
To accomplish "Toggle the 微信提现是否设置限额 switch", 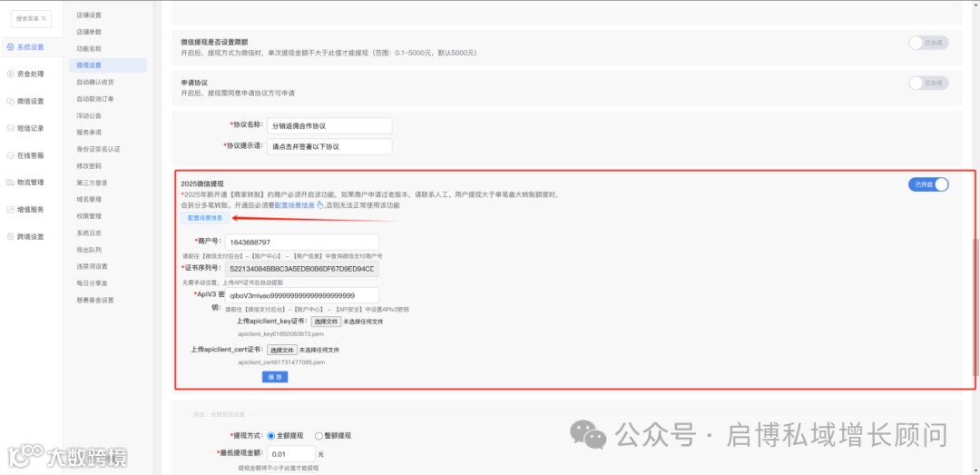I will (928, 43).
